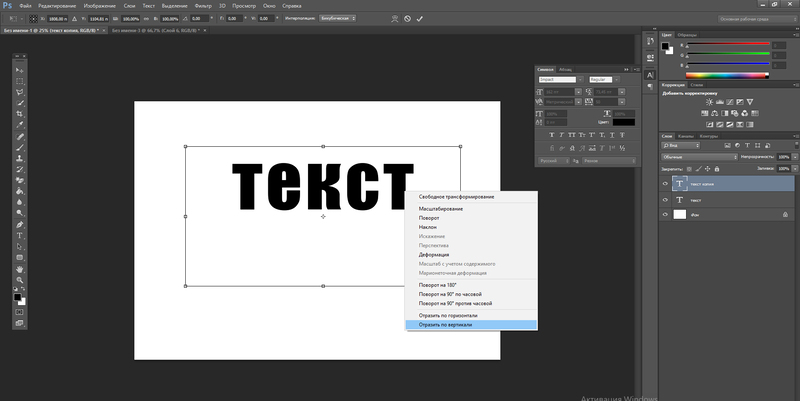The height and width of the screenshot is (401, 800).
Task: Select the Rectangular Marquee tool
Action: 20,81
